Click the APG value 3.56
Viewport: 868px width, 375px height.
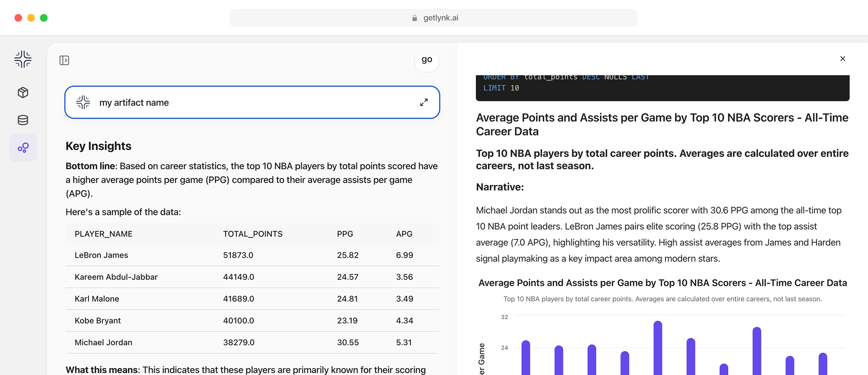coord(404,277)
